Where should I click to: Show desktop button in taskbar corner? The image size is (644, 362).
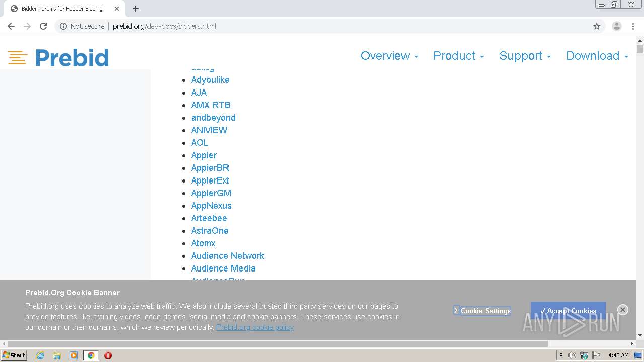coord(638,355)
